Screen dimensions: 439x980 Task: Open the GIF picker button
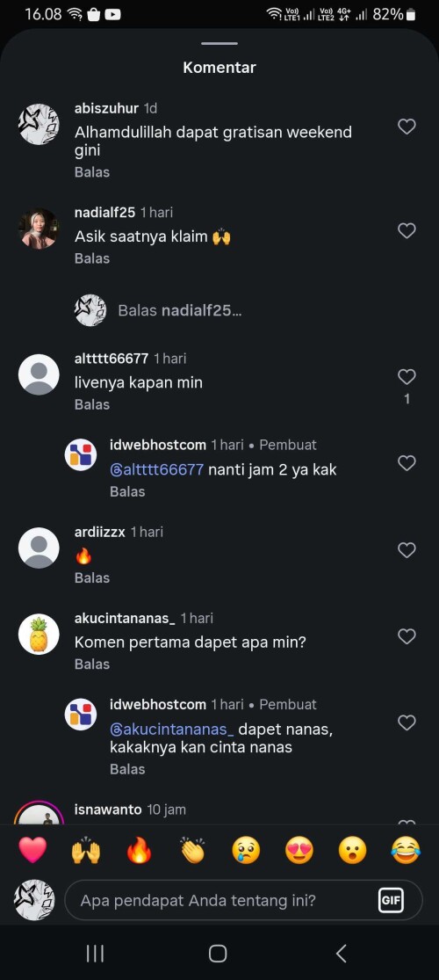click(x=391, y=901)
